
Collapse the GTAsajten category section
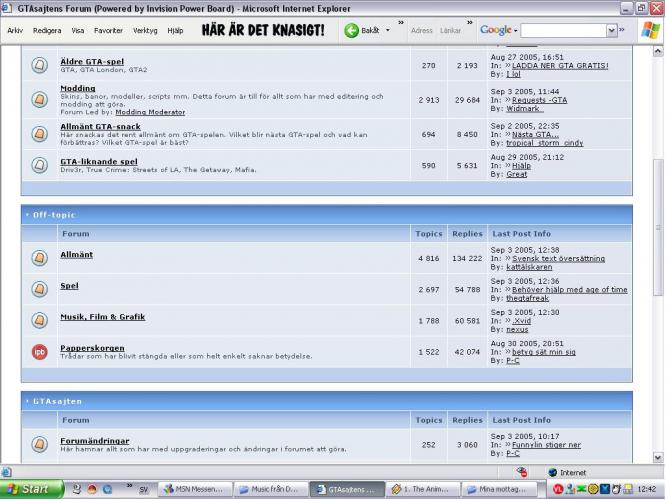pyautogui.click(x=27, y=400)
